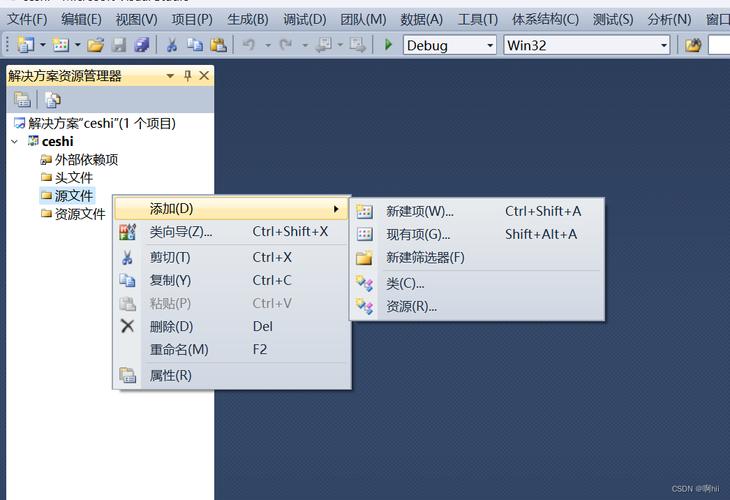Choose 现有项(G)... in the submenu
730x500 pixels.
coord(477,234)
